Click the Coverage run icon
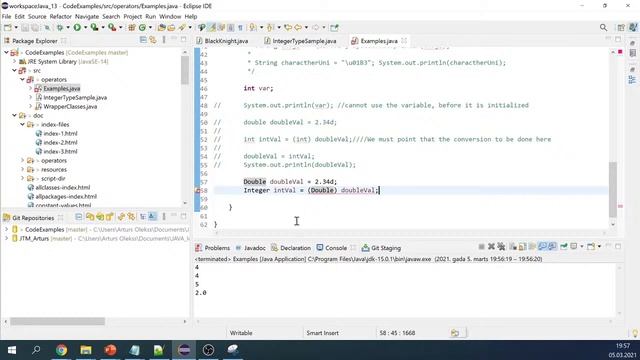Image resolution: width=640 pixels, height=360 pixels. [x=94, y=27]
